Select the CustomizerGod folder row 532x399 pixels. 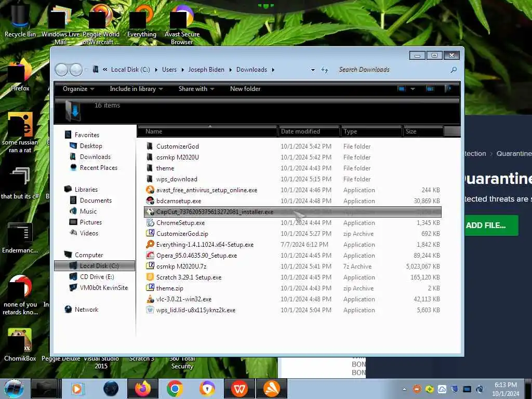[x=293, y=146]
